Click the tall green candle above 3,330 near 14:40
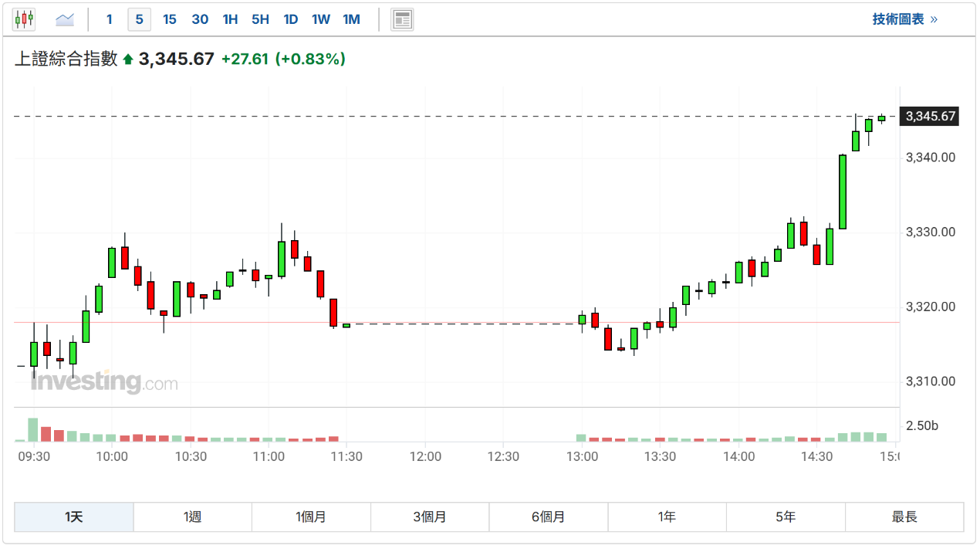This screenshot has height=549, width=980. 843,192
